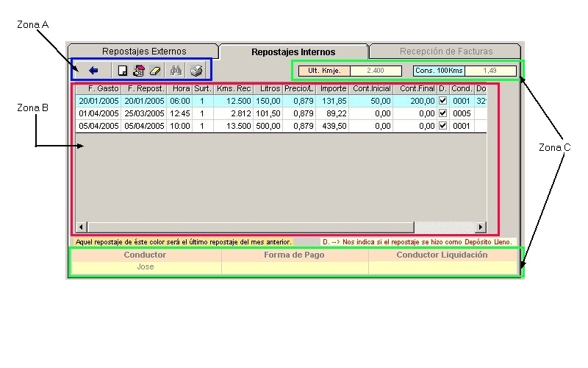Click the Cond. cell 0005
The image size is (588, 368).
click(462, 113)
